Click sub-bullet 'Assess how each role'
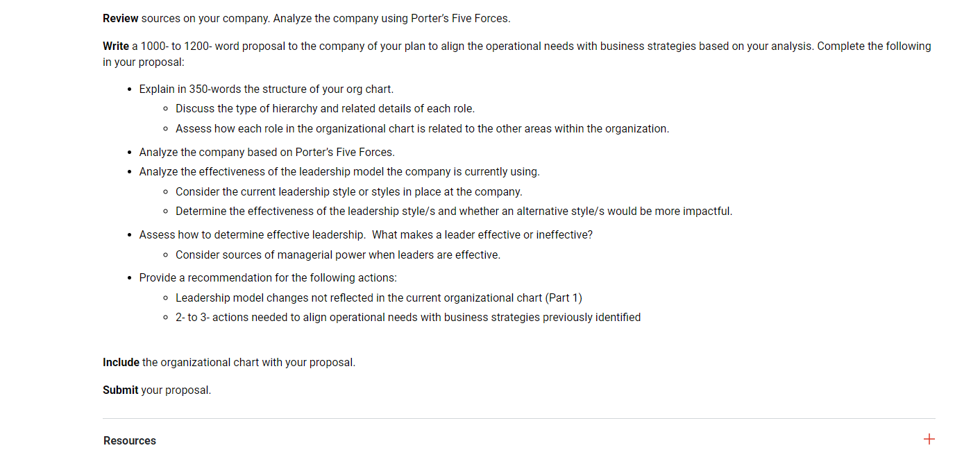The width and height of the screenshot is (980, 457). 422,128
